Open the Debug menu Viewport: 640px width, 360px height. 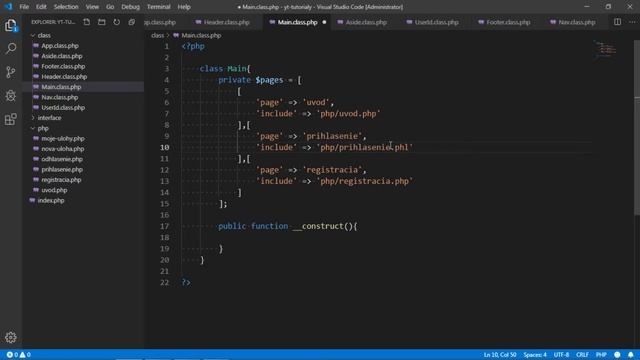(x=131, y=7)
